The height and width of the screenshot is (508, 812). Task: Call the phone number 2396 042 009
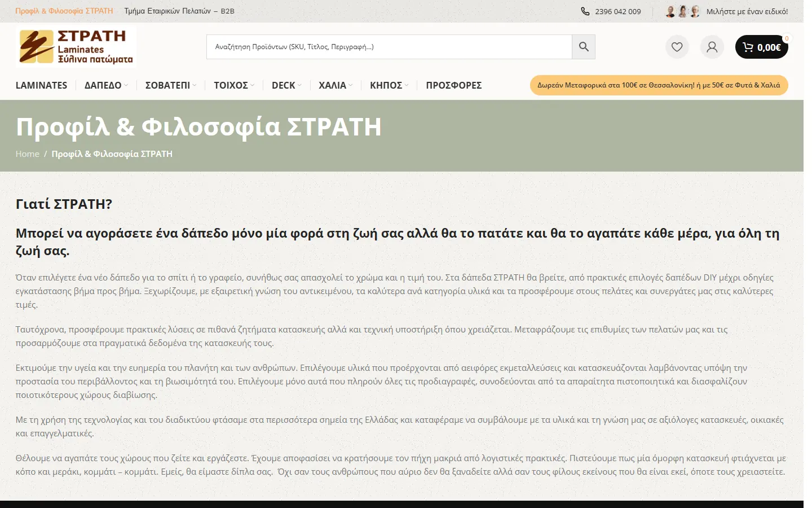tap(618, 11)
